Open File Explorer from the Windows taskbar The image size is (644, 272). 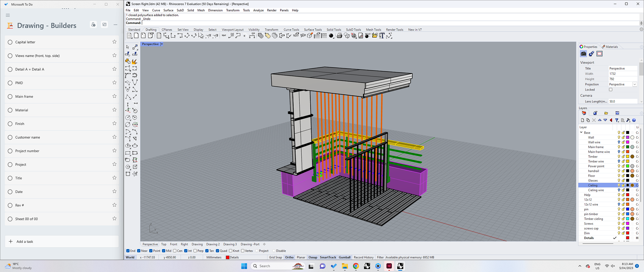click(345, 266)
